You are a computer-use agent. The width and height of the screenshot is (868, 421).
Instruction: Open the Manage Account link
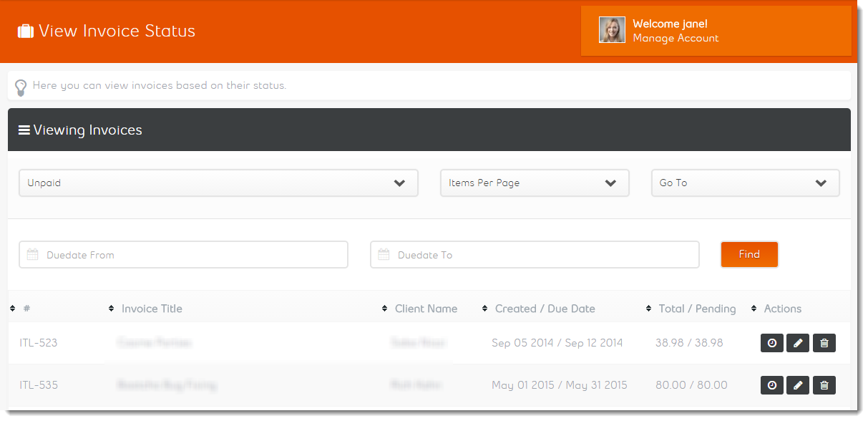[676, 38]
